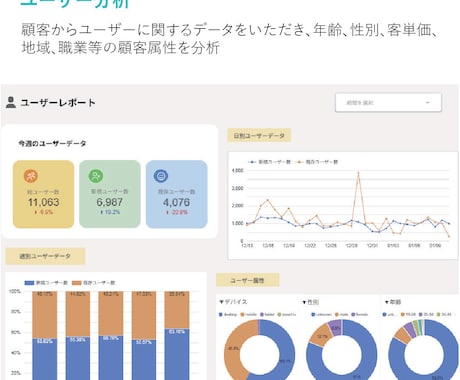The width and height of the screenshot is (460, 380).
Task: Click the orange mobile segment of device donut
Action: pyautogui.click(x=233, y=347)
